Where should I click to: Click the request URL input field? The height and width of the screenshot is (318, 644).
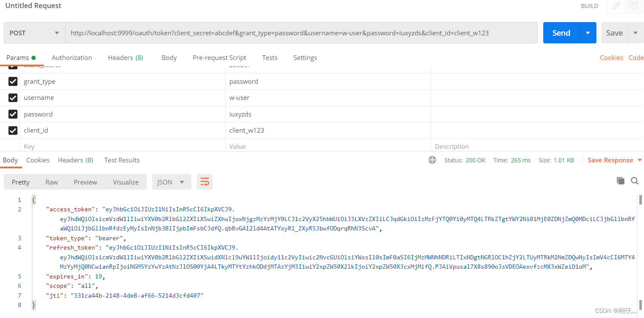tap(301, 33)
